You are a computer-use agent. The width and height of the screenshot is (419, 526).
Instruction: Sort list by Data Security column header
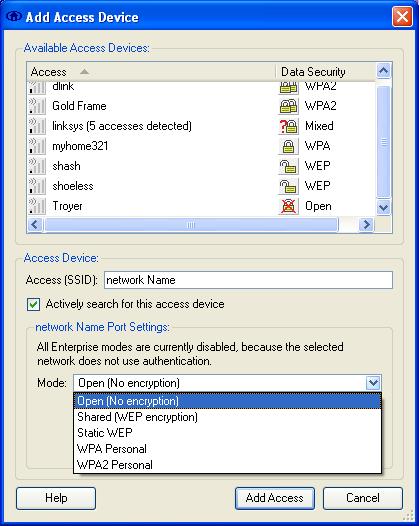[325, 72]
